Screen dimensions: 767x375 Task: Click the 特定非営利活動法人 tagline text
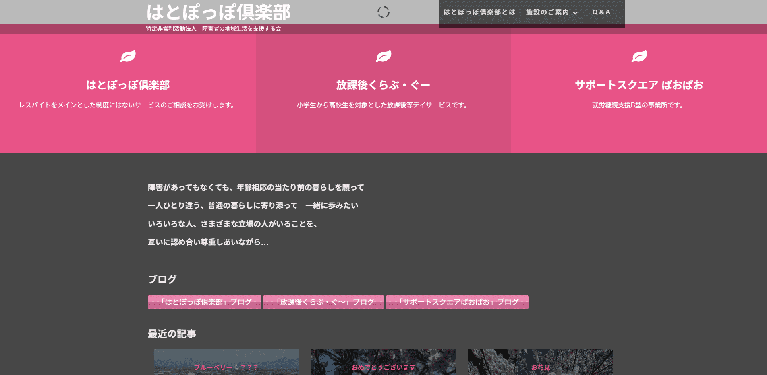pyautogui.click(x=213, y=29)
